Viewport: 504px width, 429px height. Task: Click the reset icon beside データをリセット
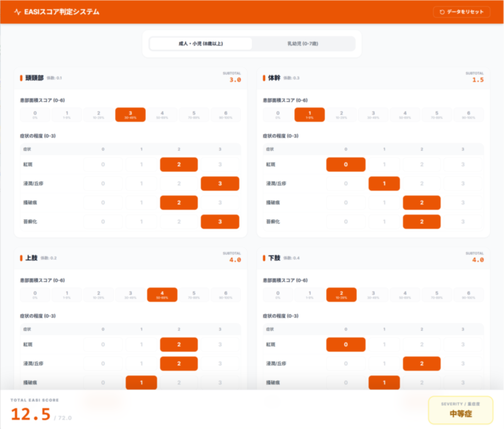442,12
